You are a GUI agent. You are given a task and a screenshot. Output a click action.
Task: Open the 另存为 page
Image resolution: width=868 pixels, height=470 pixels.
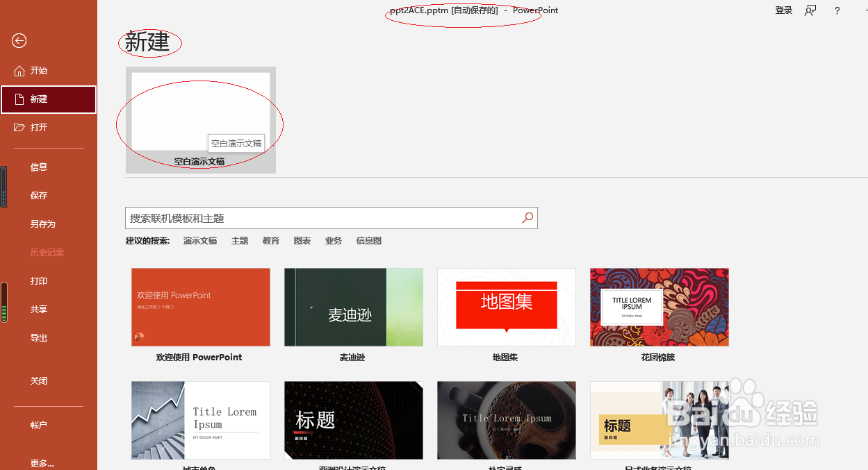click(42, 224)
